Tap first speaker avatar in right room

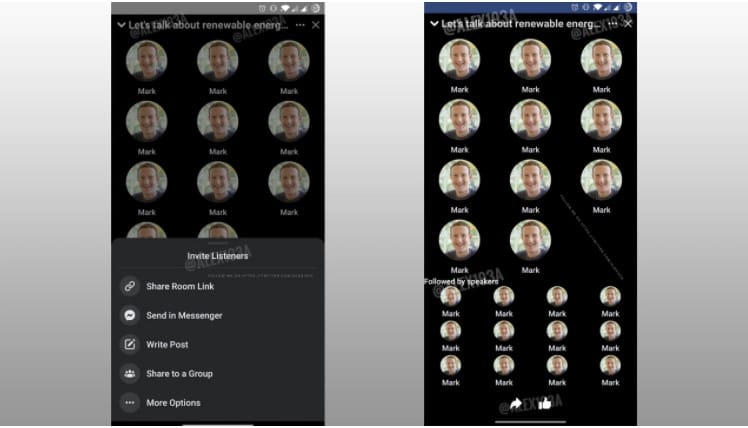[x=459, y=59]
